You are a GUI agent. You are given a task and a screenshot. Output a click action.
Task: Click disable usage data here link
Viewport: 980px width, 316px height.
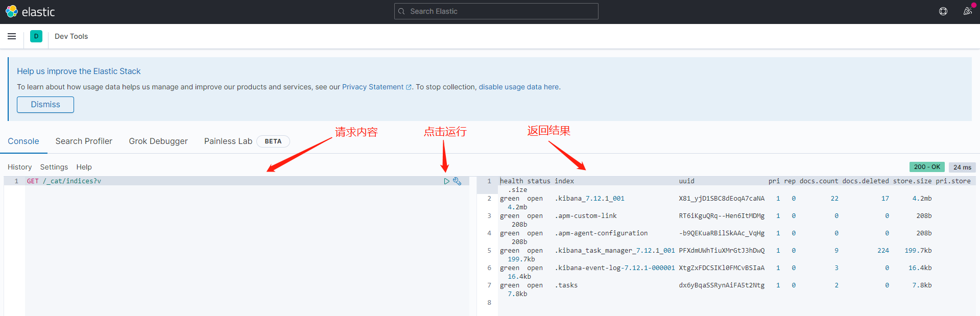click(x=519, y=87)
